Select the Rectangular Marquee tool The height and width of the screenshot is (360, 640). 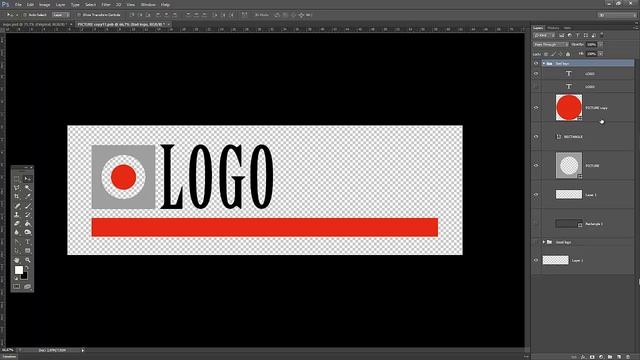(x=17, y=179)
